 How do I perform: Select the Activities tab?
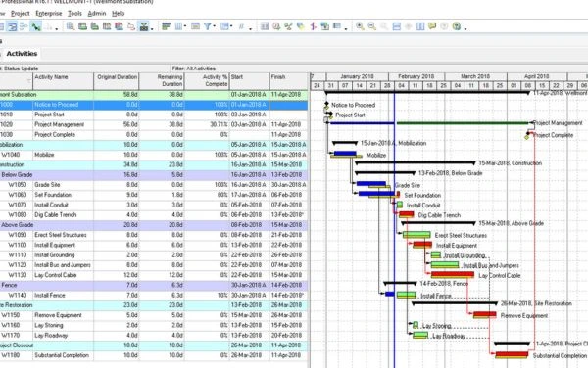tap(22, 54)
